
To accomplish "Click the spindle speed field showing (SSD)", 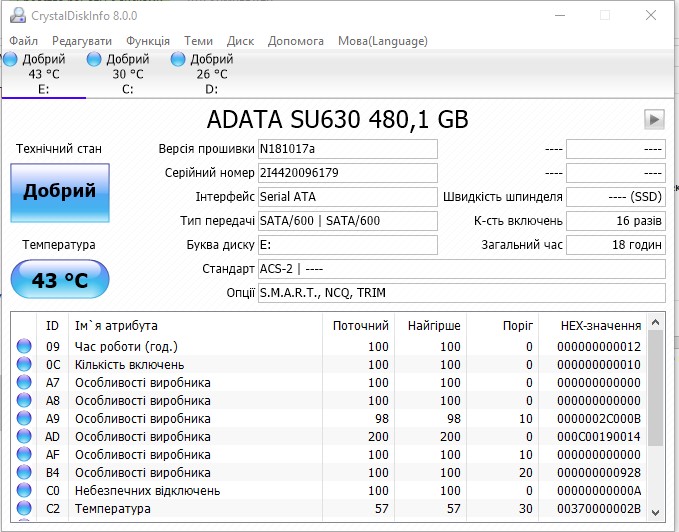I will (616, 197).
